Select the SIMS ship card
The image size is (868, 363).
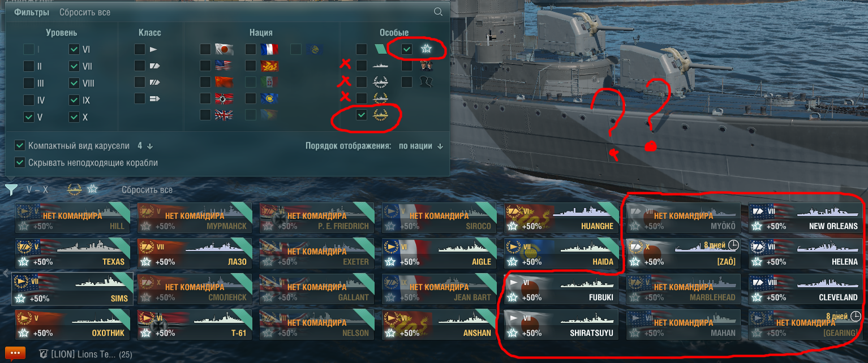(x=72, y=288)
